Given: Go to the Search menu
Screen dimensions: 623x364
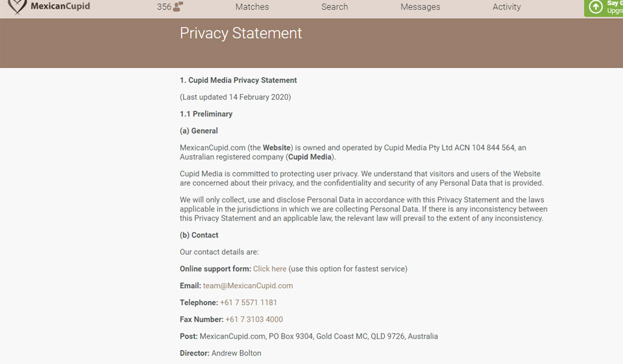Looking at the screenshot, I should (x=334, y=7).
